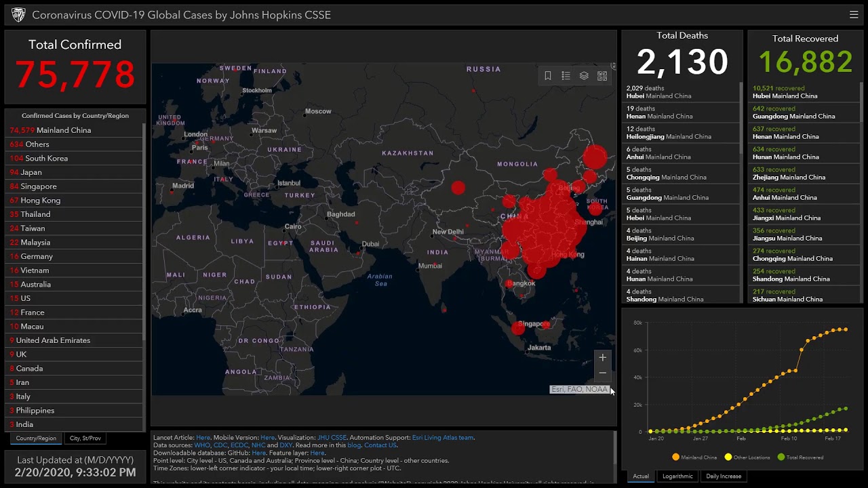
Task: Select Singapore in the country list
Action: (75, 186)
